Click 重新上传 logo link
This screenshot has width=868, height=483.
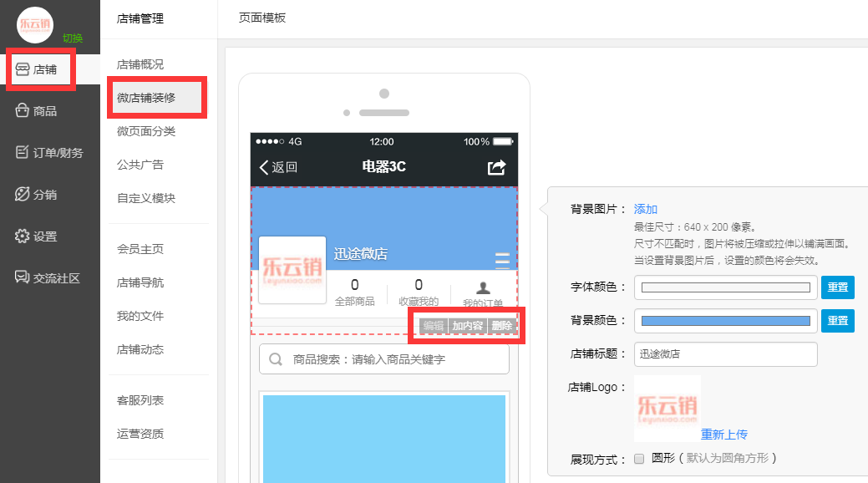723,434
